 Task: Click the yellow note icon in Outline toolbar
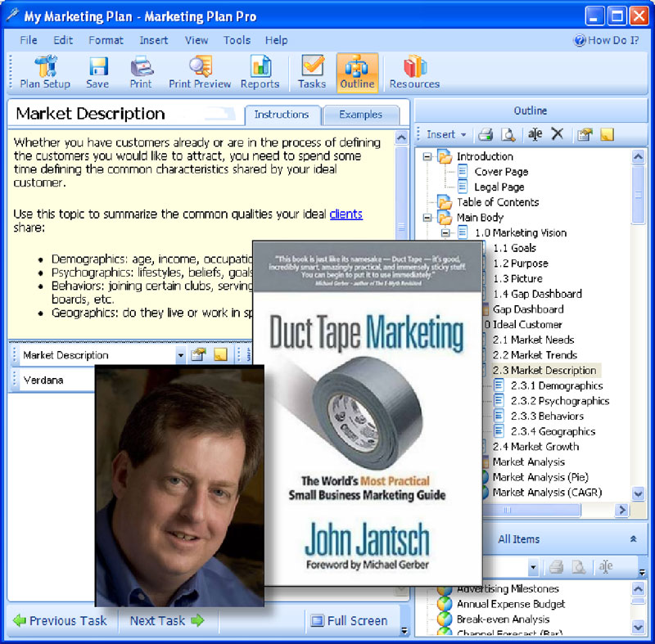click(x=607, y=134)
